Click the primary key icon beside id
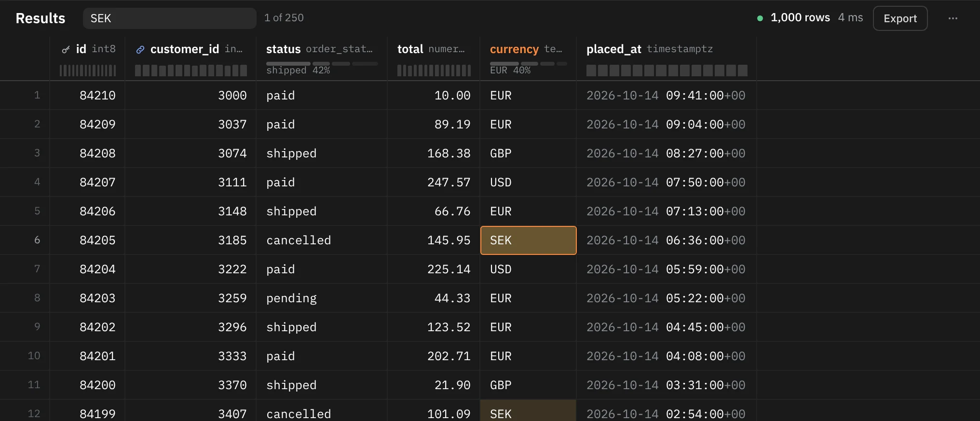Viewport: 980px width, 421px height. pyautogui.click(x=66, y=49)
